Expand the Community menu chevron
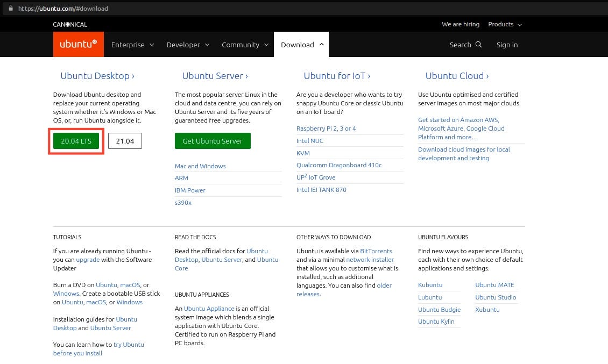The image size is (608, 364). pyautogui.click(x=266, y=45)
